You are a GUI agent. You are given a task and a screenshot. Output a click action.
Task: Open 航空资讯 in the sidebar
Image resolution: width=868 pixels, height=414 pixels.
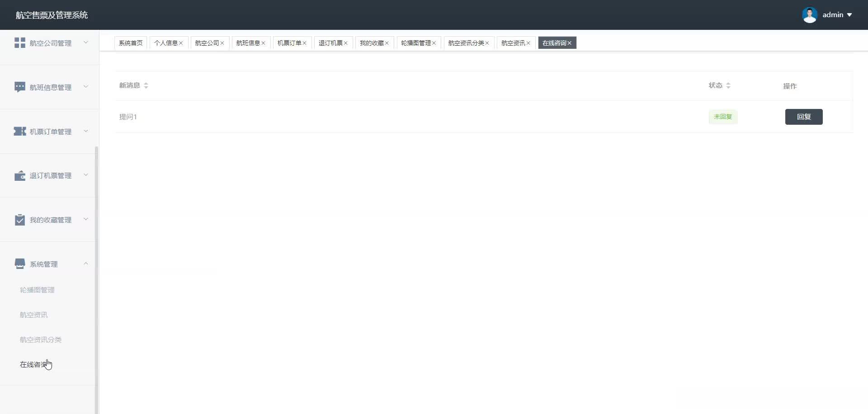click(x=33, y=315)
